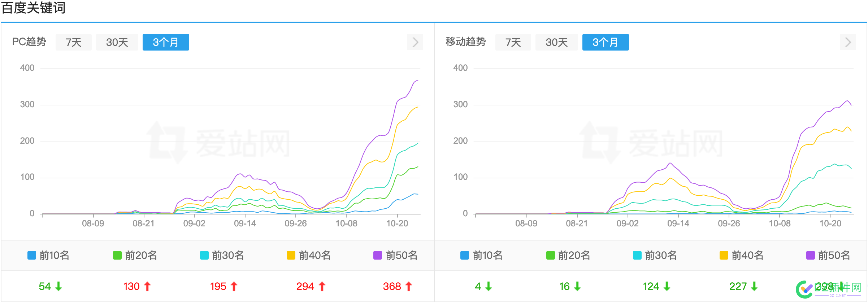
Task: Expand PC趋势 panel with right chevron
Action: click(x=415, y=42)
